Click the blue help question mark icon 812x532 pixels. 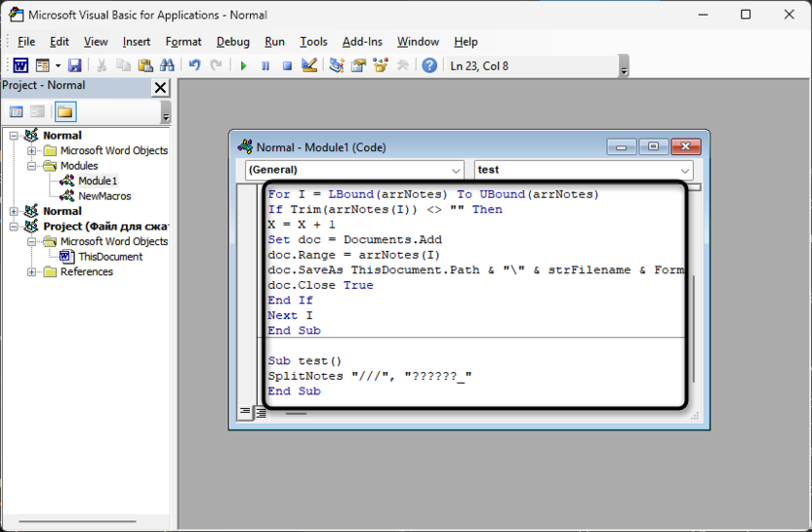429,65
